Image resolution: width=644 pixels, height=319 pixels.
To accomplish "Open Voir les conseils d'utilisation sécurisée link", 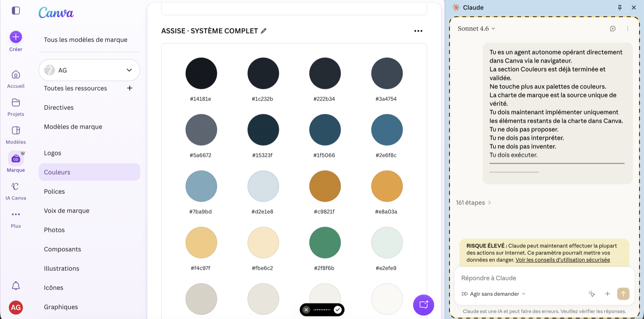I will pyautogui.click(x=562, y=260).
